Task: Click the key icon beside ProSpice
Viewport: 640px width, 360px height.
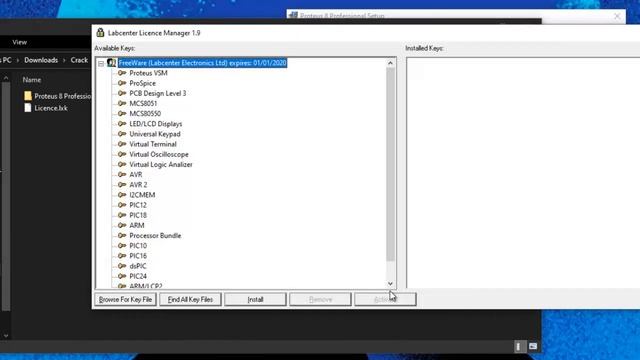Action: [x=122, y=83]
